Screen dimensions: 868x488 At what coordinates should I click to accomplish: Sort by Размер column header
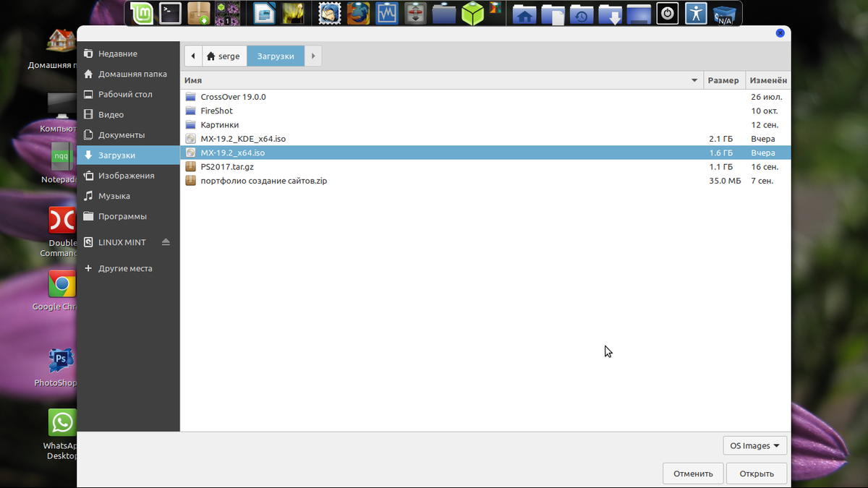click(724, 80)
